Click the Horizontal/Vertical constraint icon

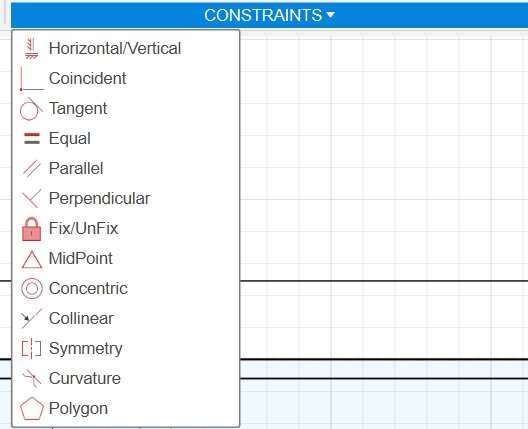[31, 48]
